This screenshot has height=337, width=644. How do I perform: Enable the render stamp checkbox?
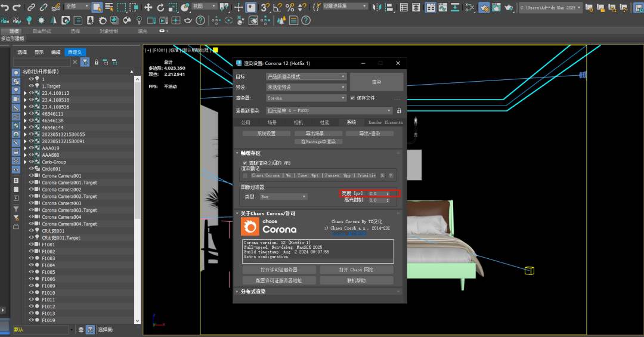click(245, 175)
